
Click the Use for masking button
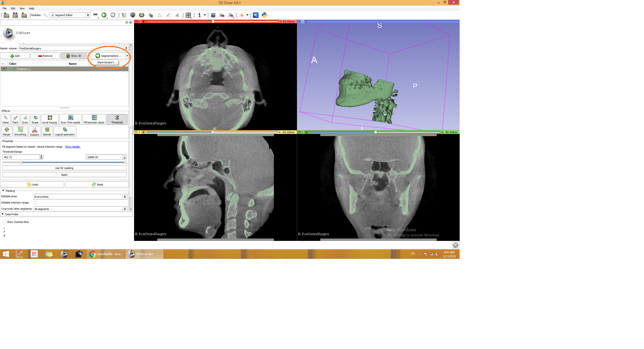(64, 168)
